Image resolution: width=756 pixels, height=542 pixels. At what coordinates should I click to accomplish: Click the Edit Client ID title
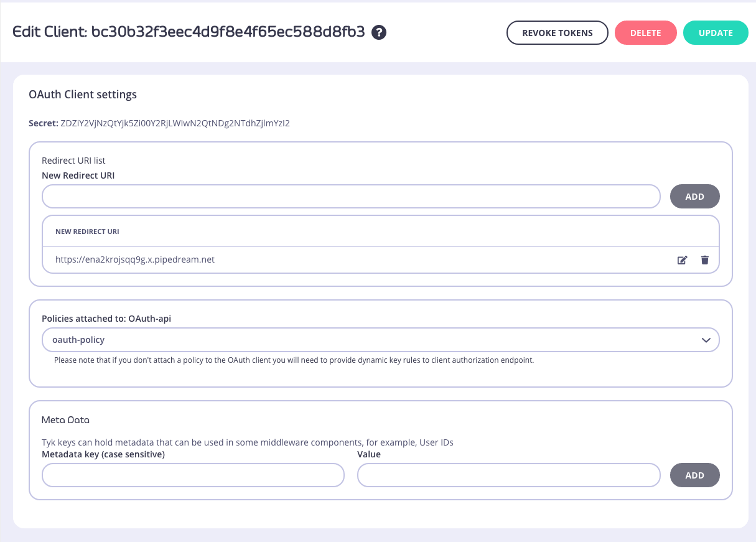189,32
